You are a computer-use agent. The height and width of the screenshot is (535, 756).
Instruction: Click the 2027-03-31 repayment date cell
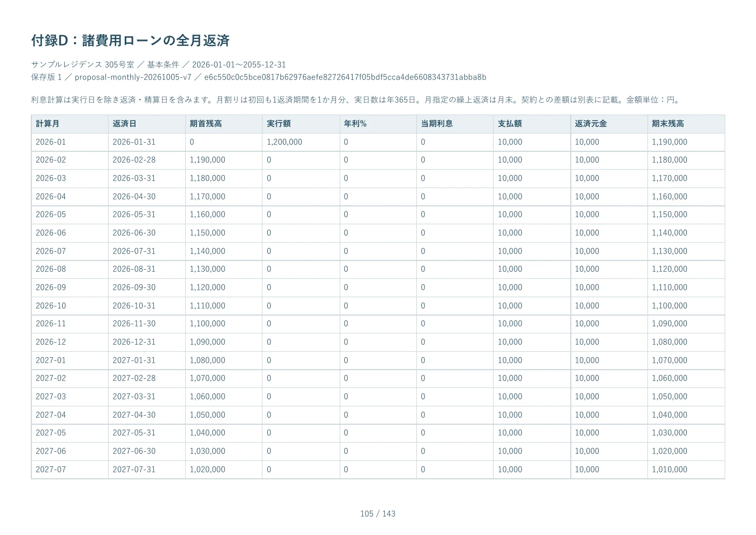click(x=147, y=397)
